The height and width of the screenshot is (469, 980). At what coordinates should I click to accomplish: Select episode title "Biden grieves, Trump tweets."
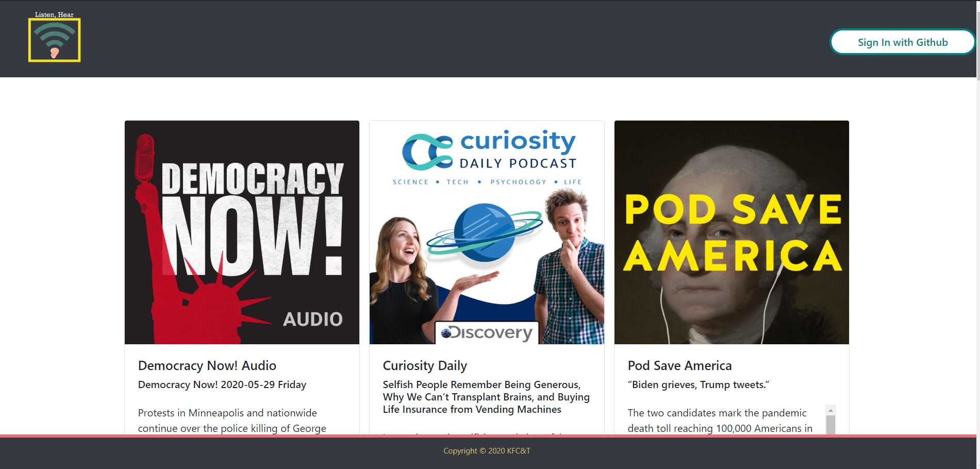point(699,384)
